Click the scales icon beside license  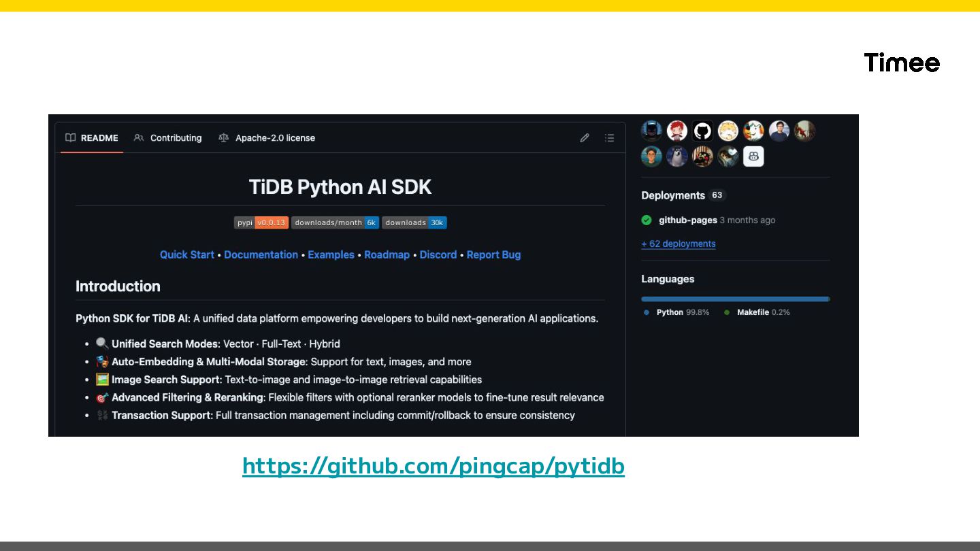point(224,137)
